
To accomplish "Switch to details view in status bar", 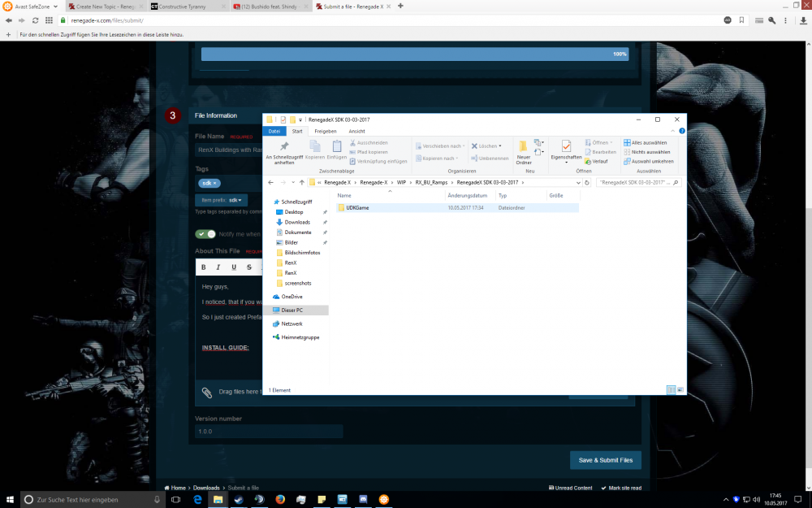I will 672,390.
